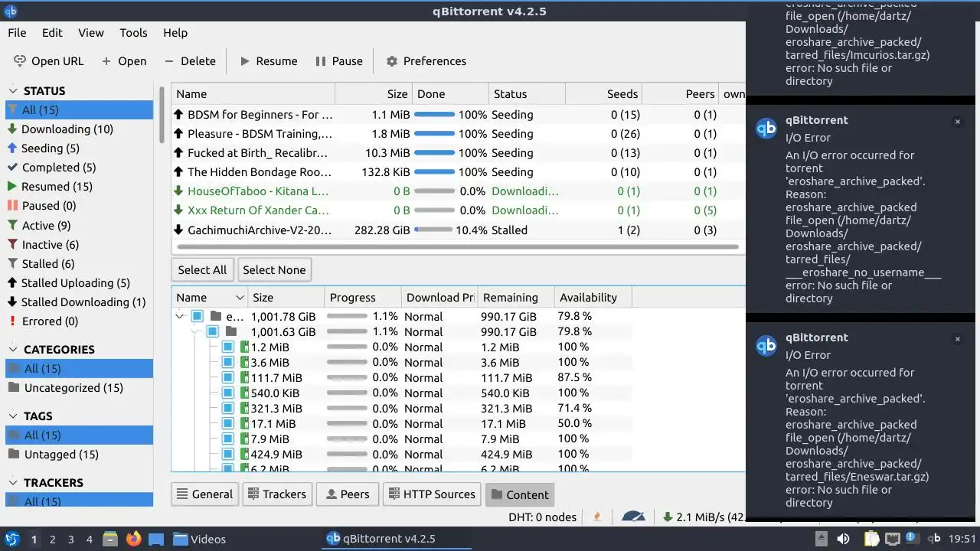The image size is (980, 551).
Task: Toggle the 424.9 MiB file checkbox
Action: click(227, 454)
